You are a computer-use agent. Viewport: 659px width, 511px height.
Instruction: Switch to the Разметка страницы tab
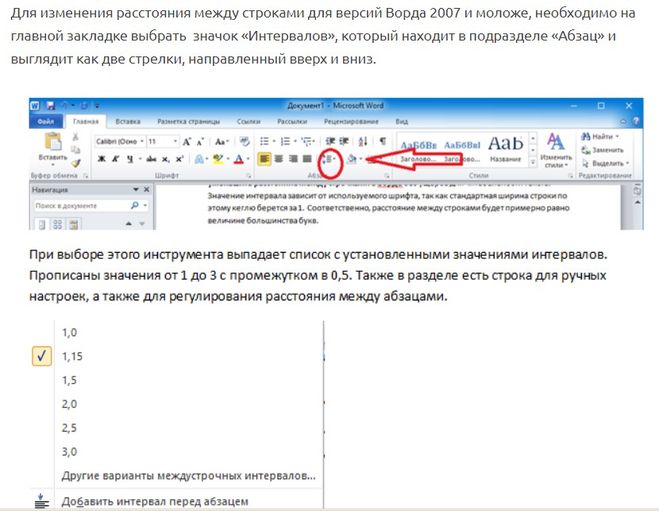[x=188, y=121]
